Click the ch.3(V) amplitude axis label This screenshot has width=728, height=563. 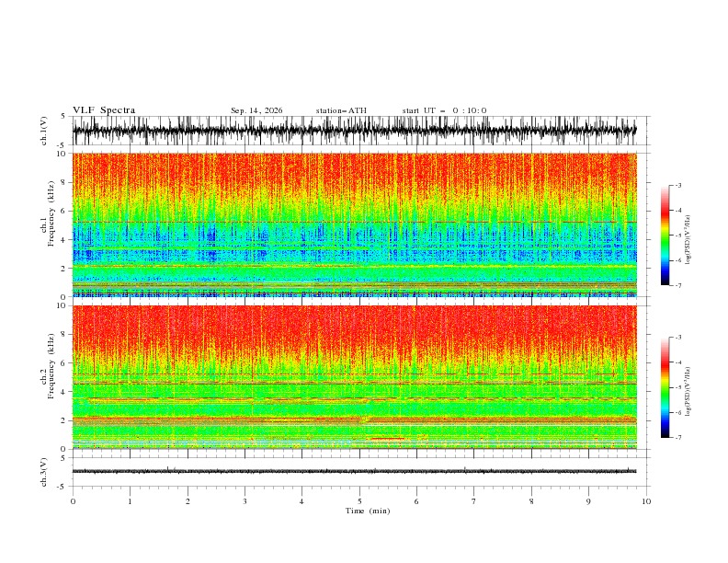44,472
